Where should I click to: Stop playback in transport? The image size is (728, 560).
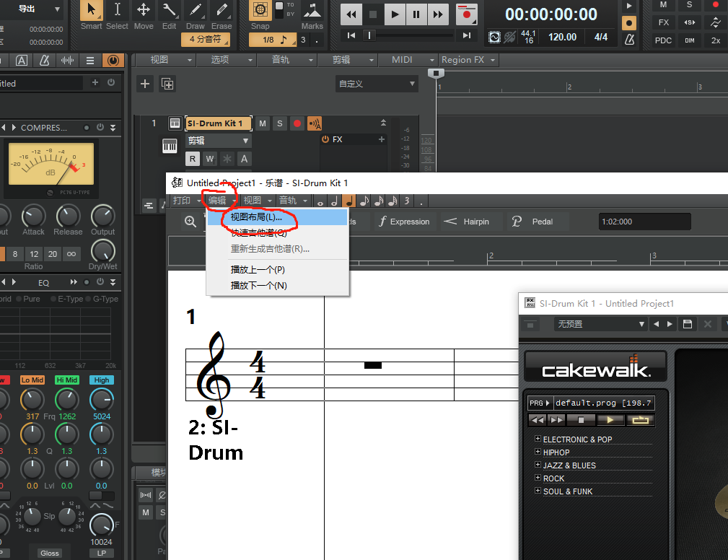coord(373,14)
